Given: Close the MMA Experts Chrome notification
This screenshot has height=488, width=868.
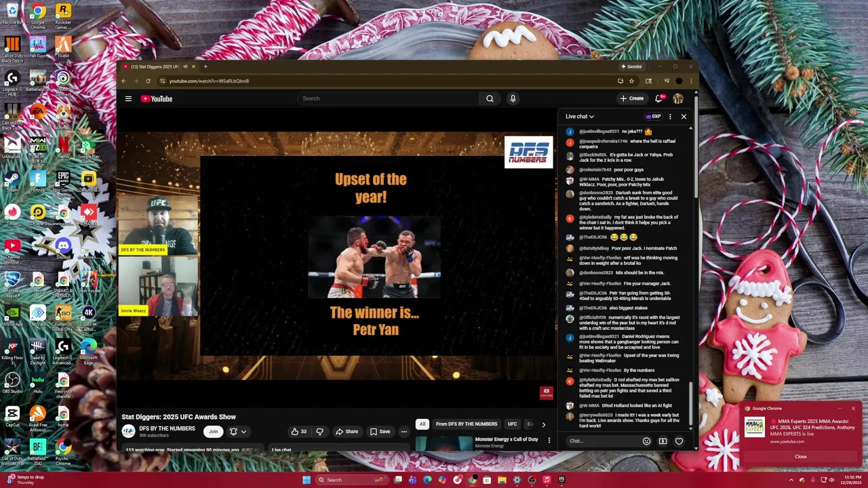Looking at the screenshot, I should pyautogui.click(x=853, y=409).
